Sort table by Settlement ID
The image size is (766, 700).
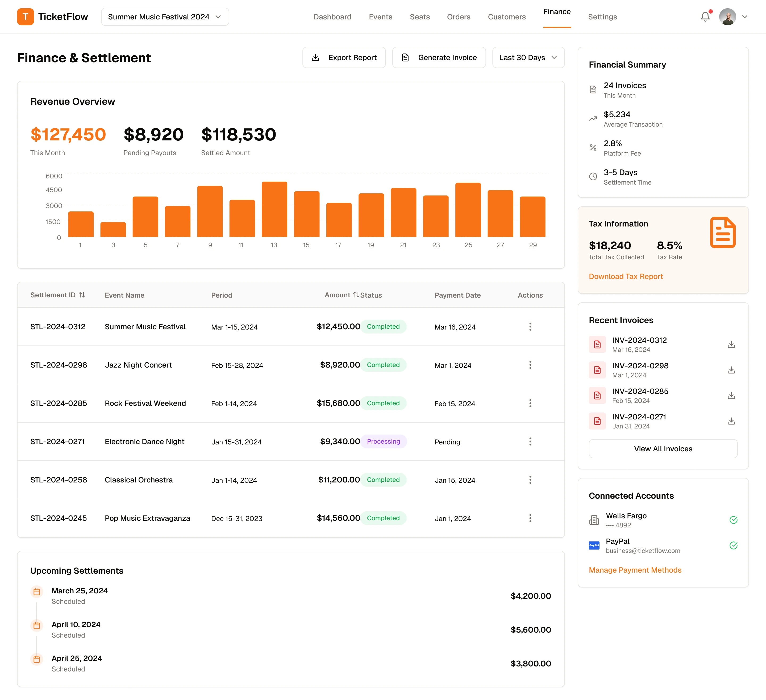[82, 295]
